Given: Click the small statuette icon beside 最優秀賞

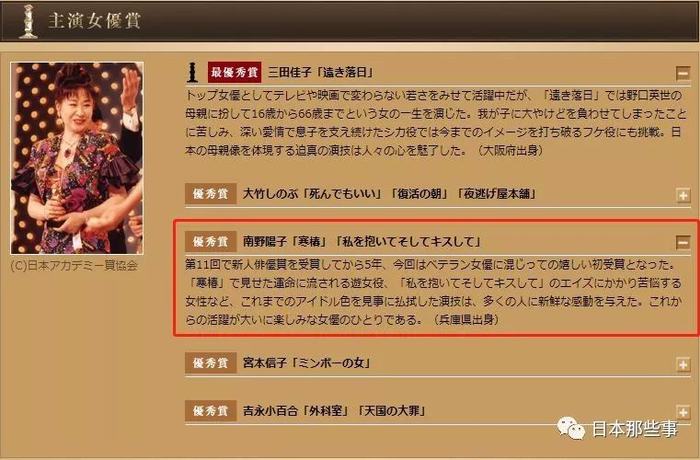Looking at the screenshot, I should tap(192, 72).
